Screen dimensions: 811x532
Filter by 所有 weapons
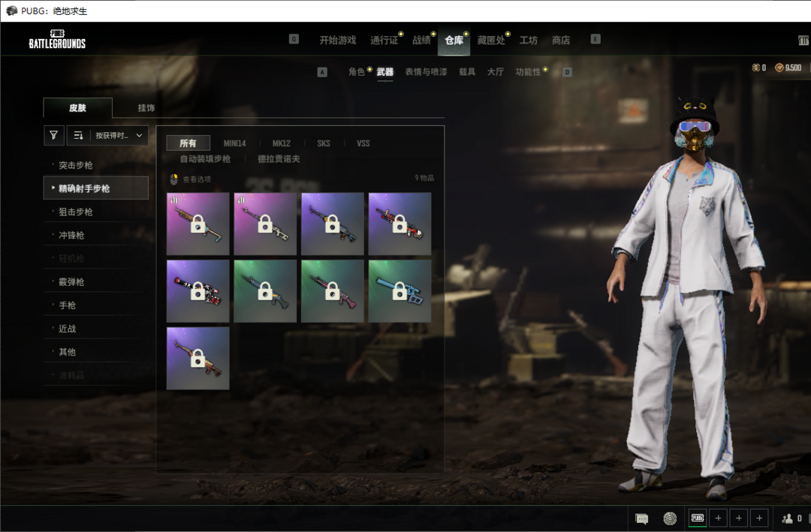click(x=188, y=143)
